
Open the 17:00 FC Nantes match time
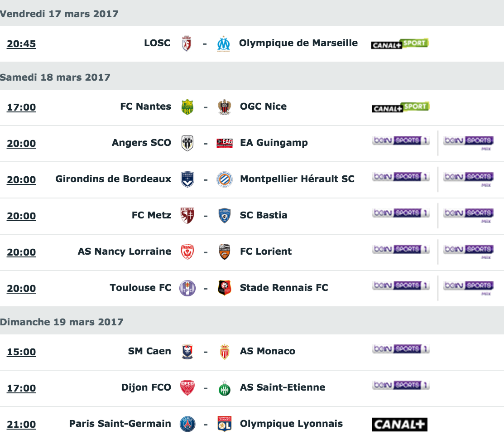[x=21, y=107]
